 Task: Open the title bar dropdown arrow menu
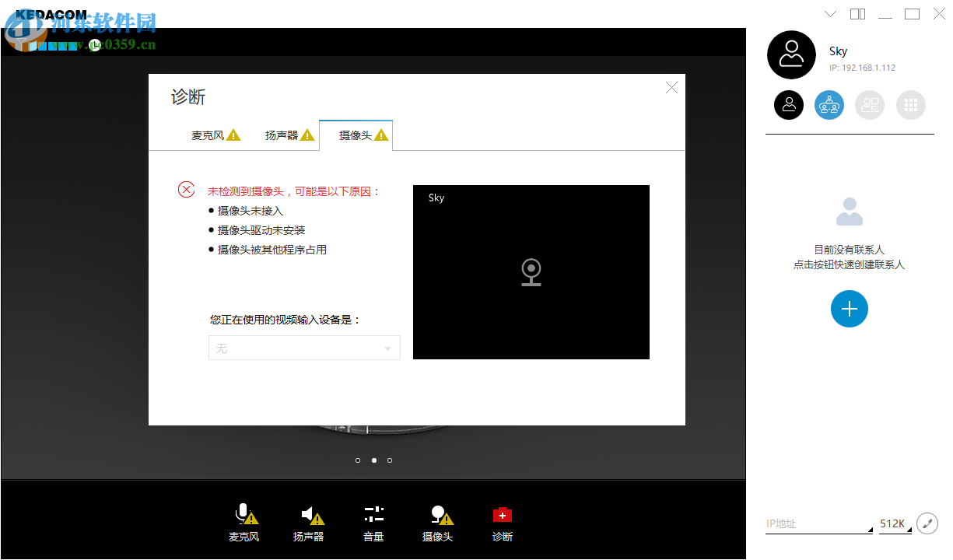[830, 13]
